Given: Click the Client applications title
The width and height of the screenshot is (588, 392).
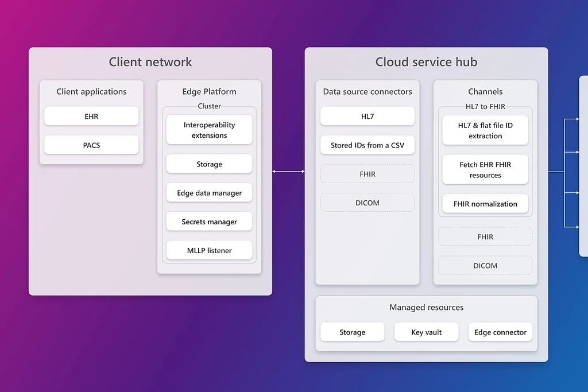Looking at the screenshot, I should click(91, 92).
